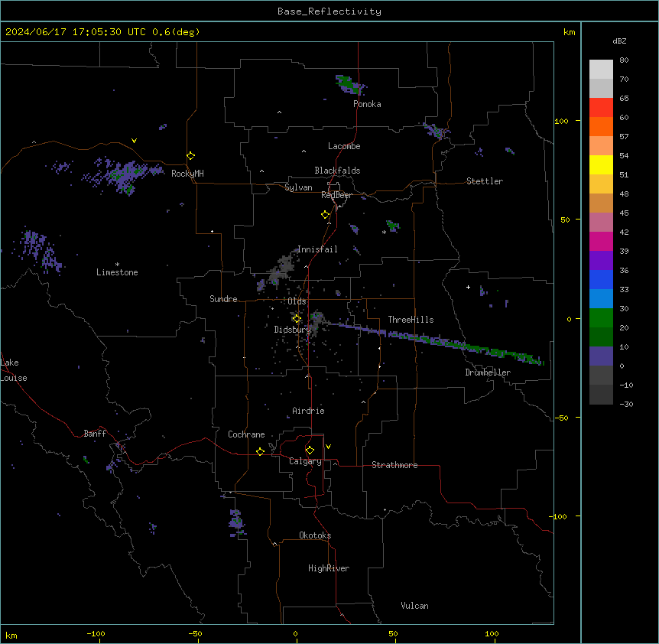Click the magenta 39-42 dBZ legend swatch
Screen dimensions: 659x644
pyautogui.click(x=601, y=241)
